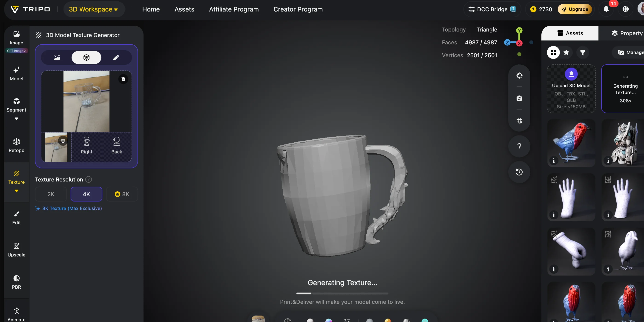Select the white bird model thumbnail

click(x=623, y=251)
